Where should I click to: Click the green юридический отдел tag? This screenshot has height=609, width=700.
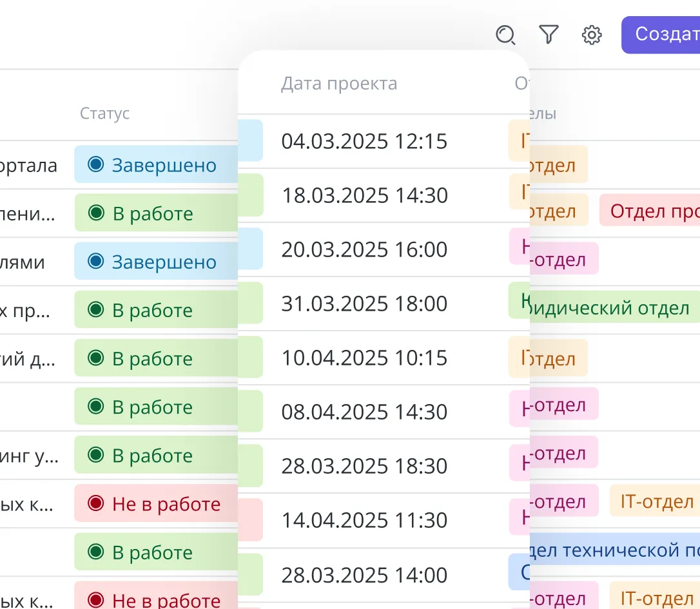click(x=609, y=308)
